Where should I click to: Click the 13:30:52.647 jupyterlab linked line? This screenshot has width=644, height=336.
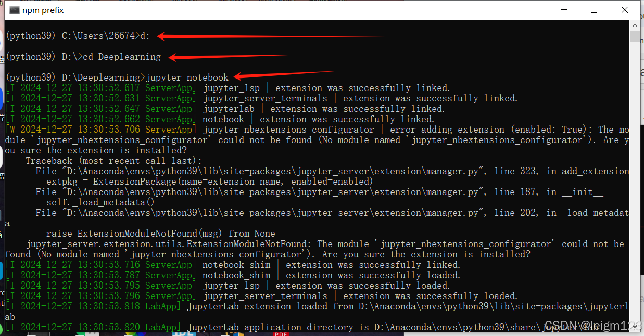point(225,109)
